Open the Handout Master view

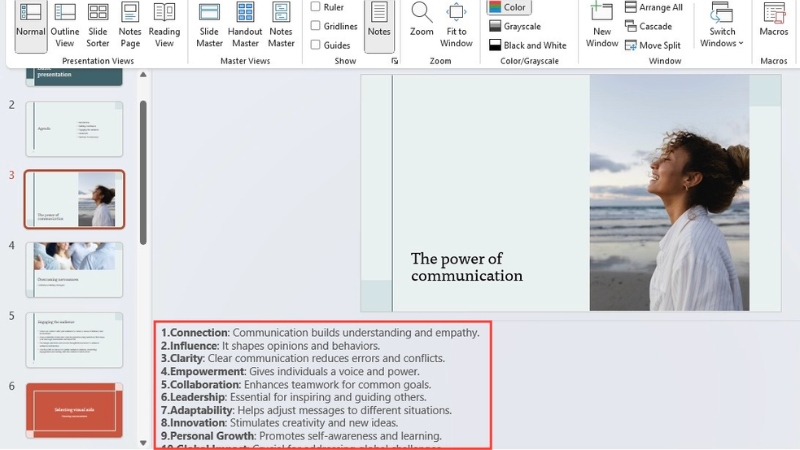pos(245,26)
